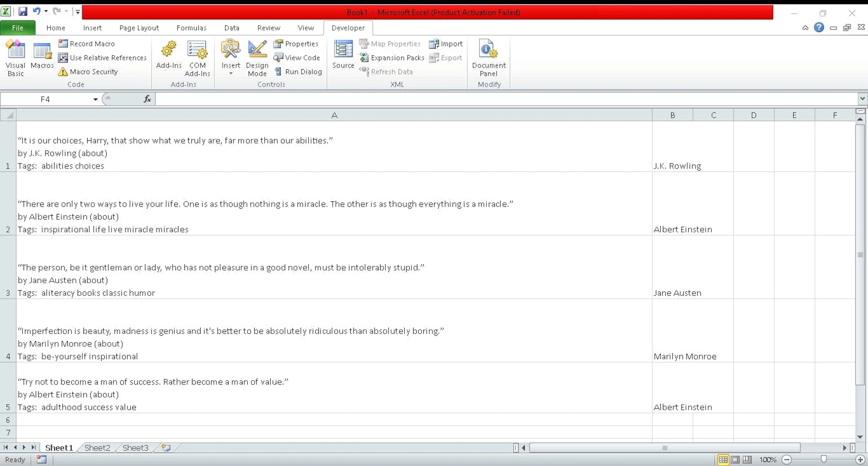868x466 pixels.
Task: Switch to the Insert tab
Action: click(x=92, y=28)
